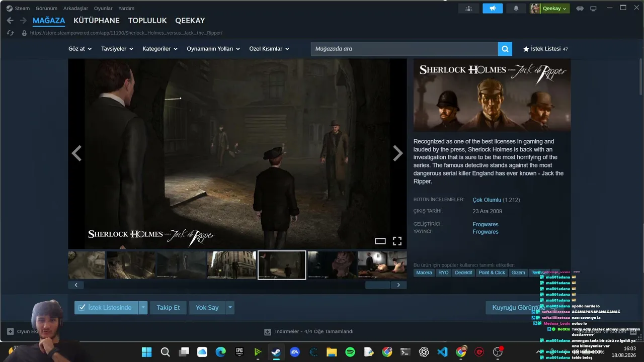The image size is (644, 362).
Task: Click the thumbnail strip right scroll arrow
Action: tap(398, 285)
